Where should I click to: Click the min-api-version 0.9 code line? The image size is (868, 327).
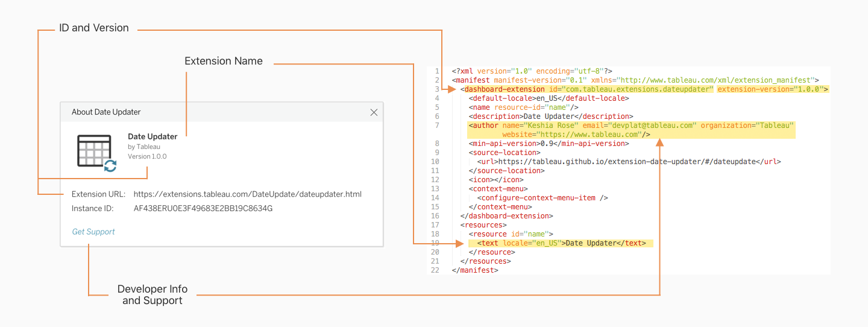tap(549, 144)
